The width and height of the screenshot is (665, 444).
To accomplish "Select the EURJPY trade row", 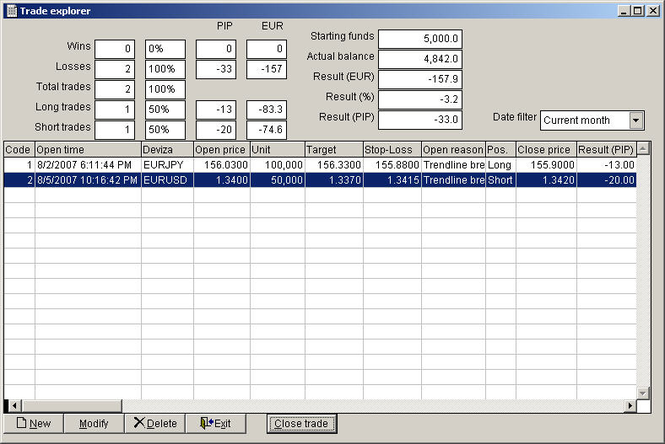I will point(320,165).
